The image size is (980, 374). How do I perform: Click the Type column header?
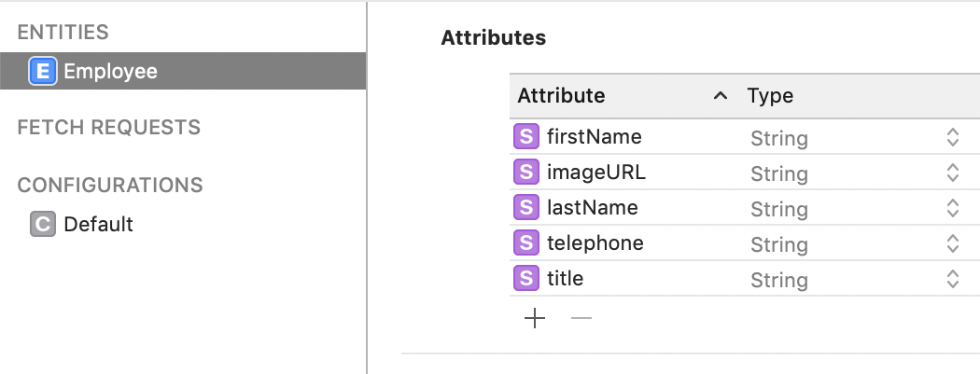click(770, 96)
